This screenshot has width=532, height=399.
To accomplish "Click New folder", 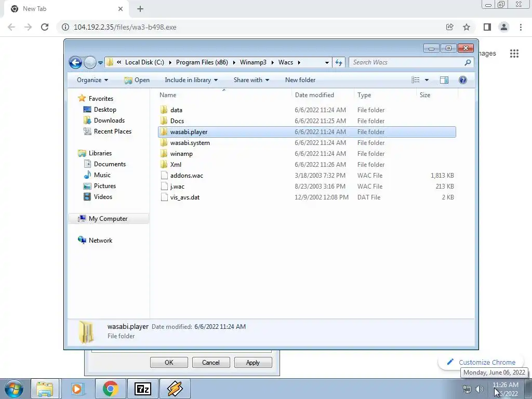I will (300, 80).
